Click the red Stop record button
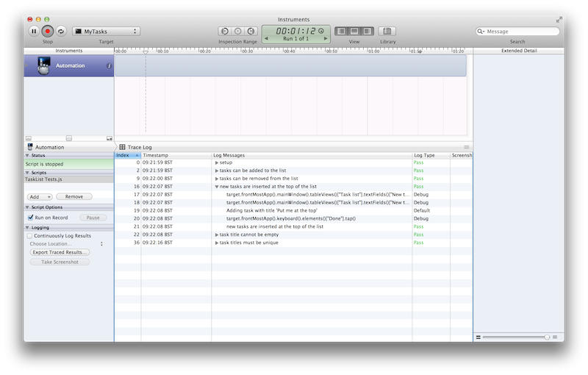The height and width of the screenshot is (375, 588). point(48,31)
